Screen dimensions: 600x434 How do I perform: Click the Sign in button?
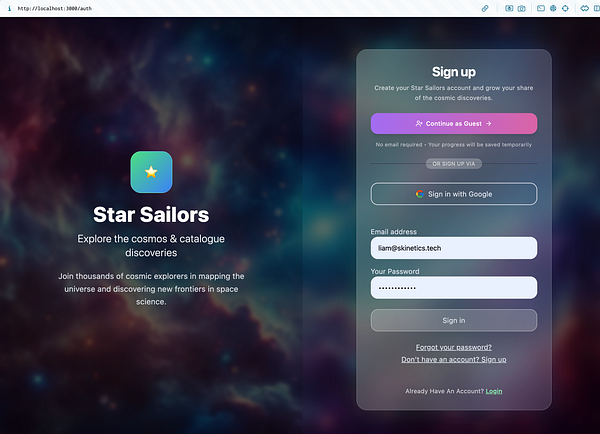click(454, 320)
